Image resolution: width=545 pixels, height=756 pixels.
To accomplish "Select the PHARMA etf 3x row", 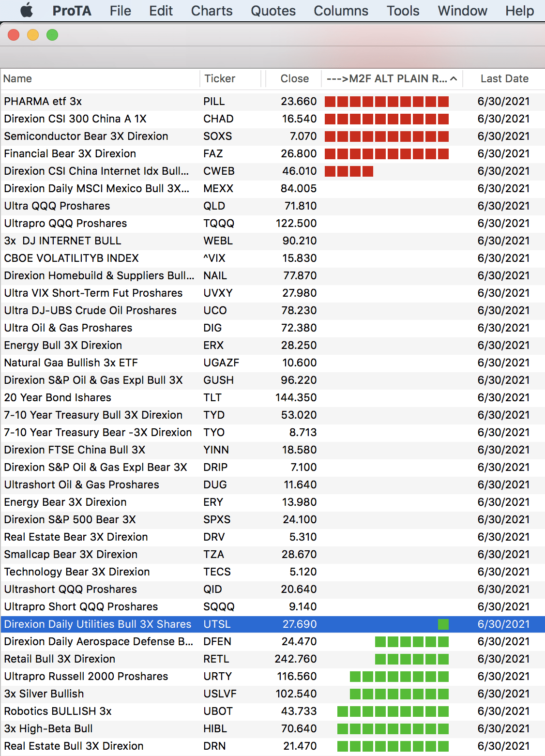I will pos(272,101).
